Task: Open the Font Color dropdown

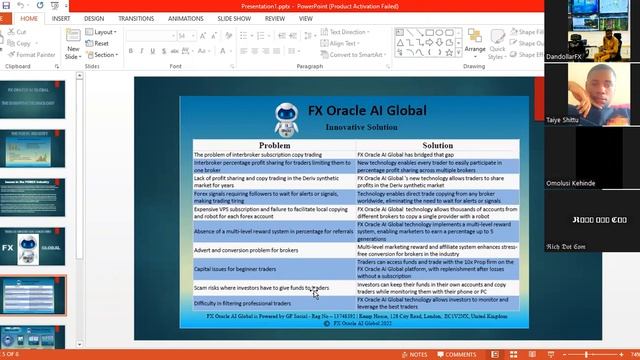Action: [225, 51]
